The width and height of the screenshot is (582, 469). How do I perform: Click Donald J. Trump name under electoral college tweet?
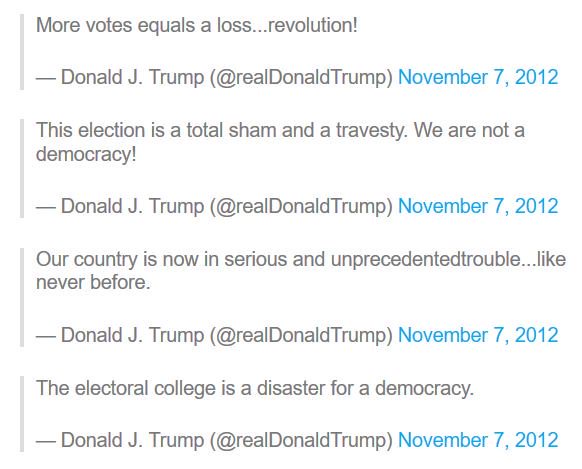click(x=133, y=440)
